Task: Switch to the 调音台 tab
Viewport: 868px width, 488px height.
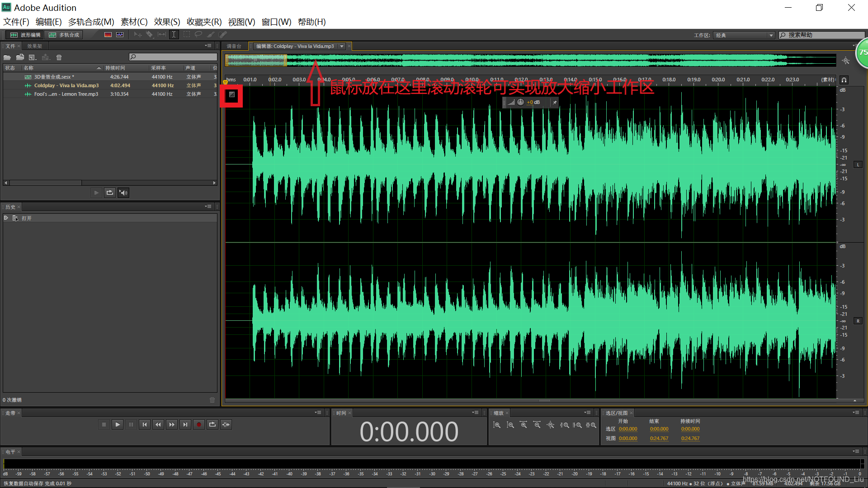Action: coord(234,46)
